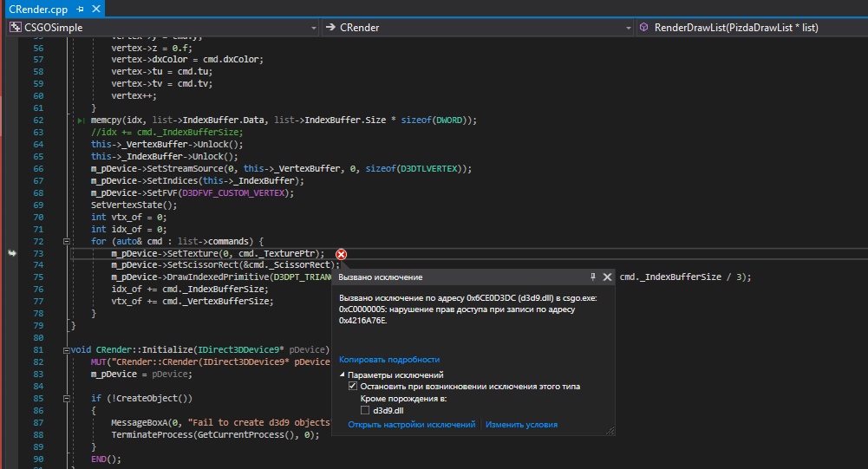
Task: Close the exception popup
Action: click(x=608, y=277)
